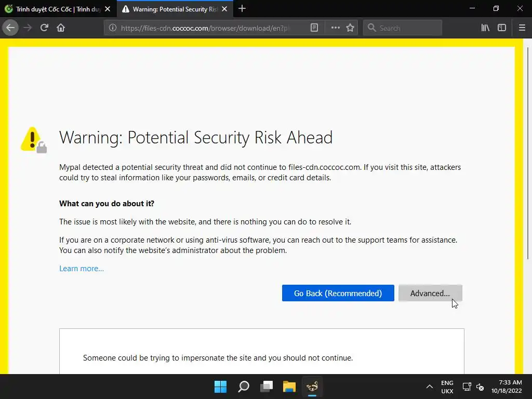Click the 'Warning: Potential Security Risk Ahead' heading
The height and width of the screenshot is (399, 532).
pyautogui.click(x=196, y=137)
